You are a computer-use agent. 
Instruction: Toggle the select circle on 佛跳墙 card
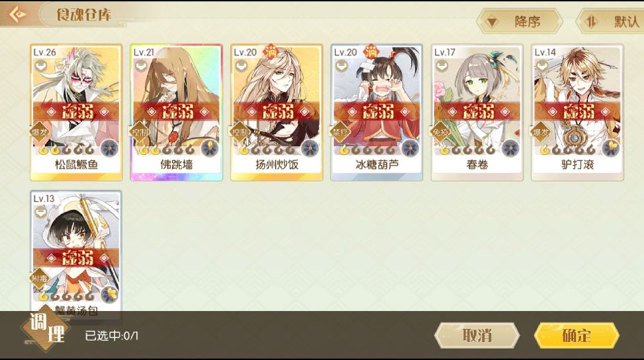tap(141, 66)
